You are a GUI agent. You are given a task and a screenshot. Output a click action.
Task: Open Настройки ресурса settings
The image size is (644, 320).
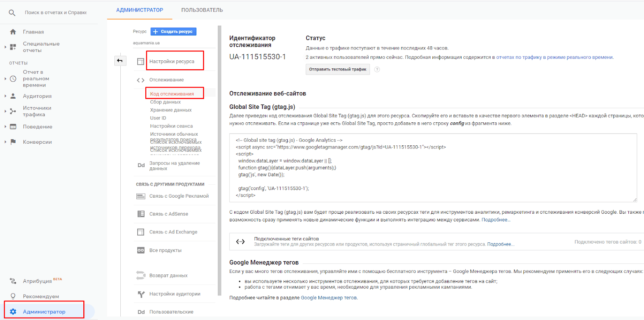(172, 62)
